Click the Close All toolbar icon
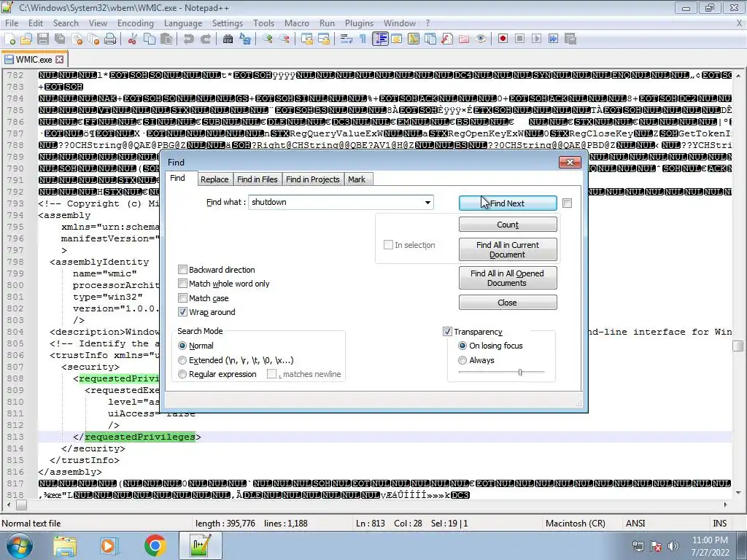The image size is (747, 560). click(x=93, y=39)
